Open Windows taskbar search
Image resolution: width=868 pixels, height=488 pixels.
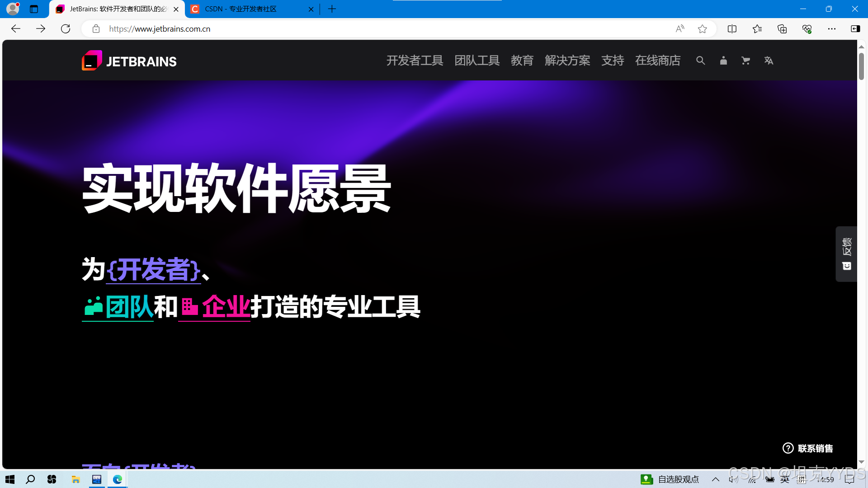click(30, 479)
